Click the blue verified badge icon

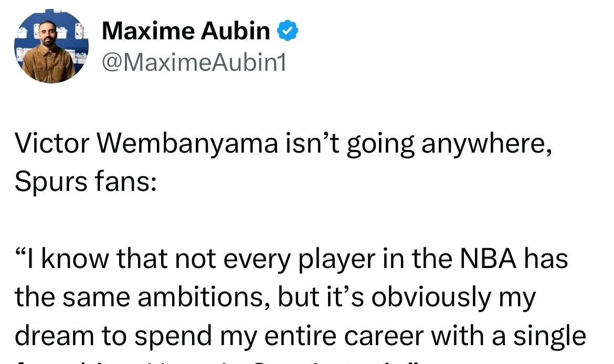288,30
